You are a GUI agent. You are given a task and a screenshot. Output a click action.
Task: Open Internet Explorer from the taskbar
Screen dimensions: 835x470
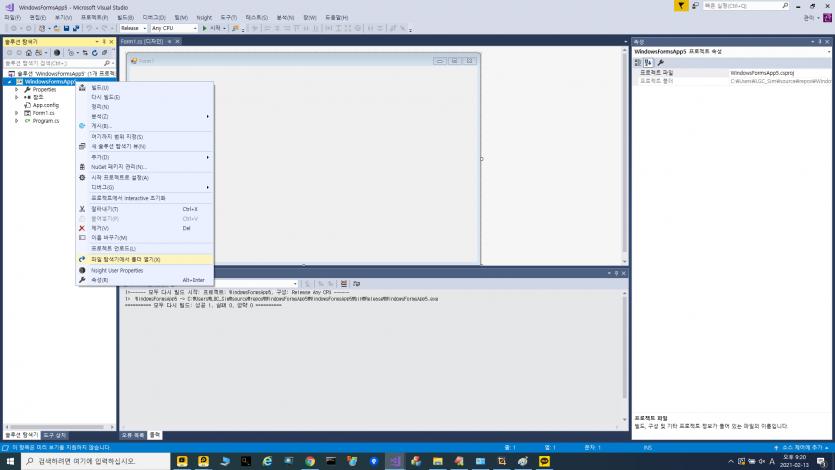pos(267,461)
